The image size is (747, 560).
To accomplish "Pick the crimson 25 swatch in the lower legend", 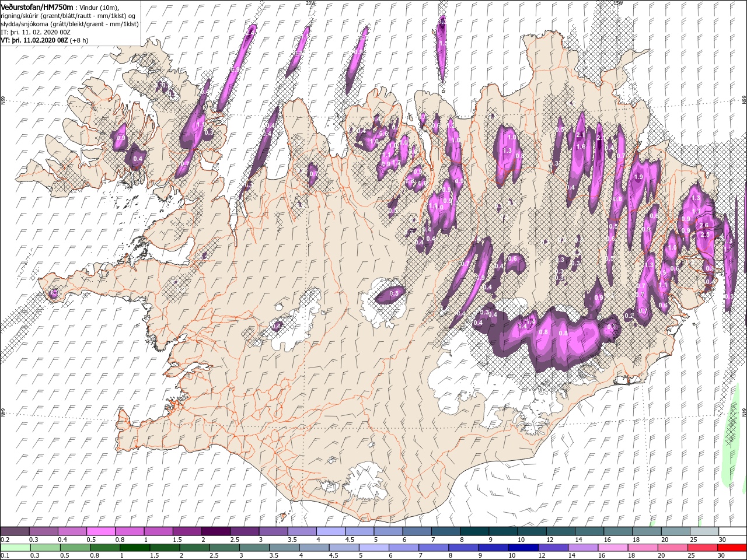I will tap(701, 548).
